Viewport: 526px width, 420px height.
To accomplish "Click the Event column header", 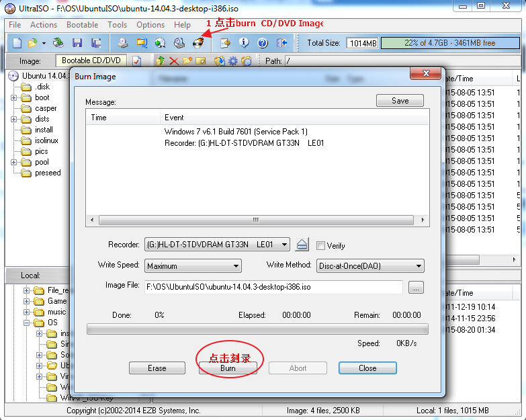I will pos(294,118).
